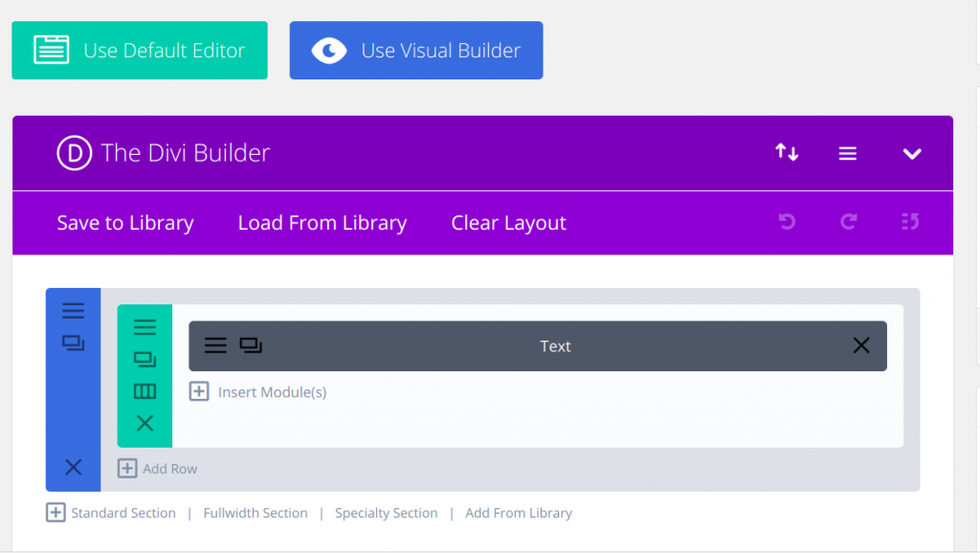Add a Standard Section

tap(123, 513)
